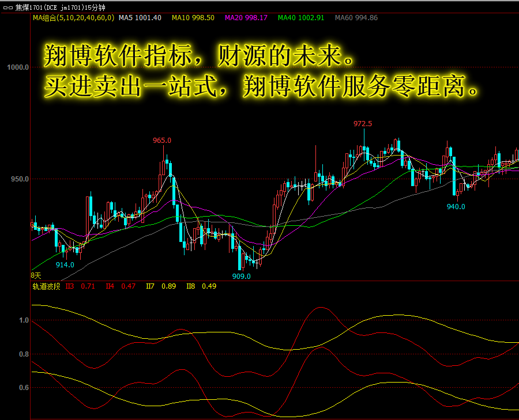
Task: Select the 909.0 lowest price marker
Action: [241, 277]
